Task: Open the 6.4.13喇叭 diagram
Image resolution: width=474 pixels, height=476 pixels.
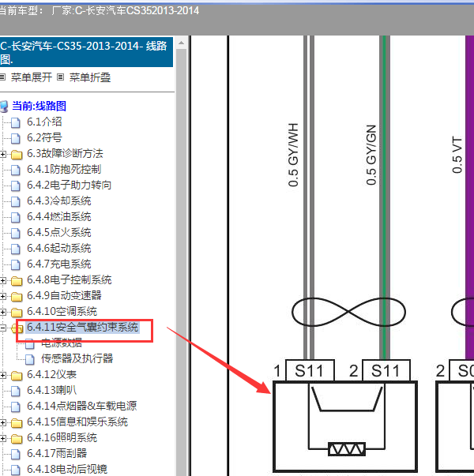Action: pyautogui.click(x=51, y=390)
